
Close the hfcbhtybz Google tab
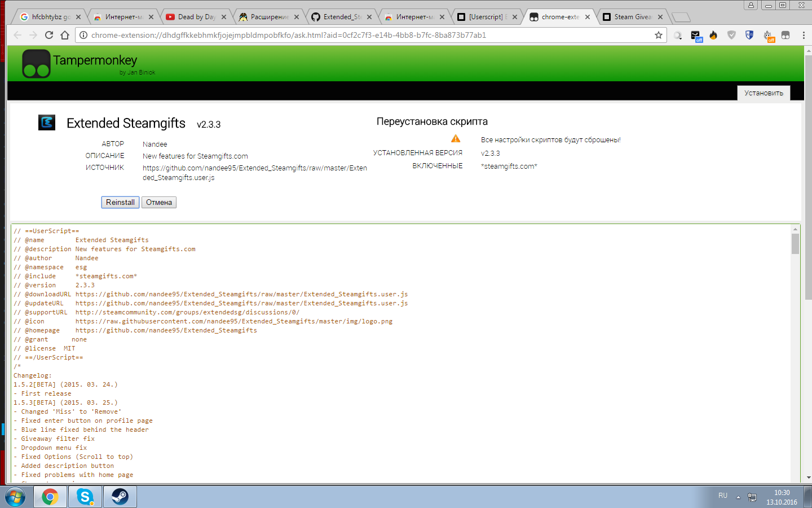click(x=78, y=17)
